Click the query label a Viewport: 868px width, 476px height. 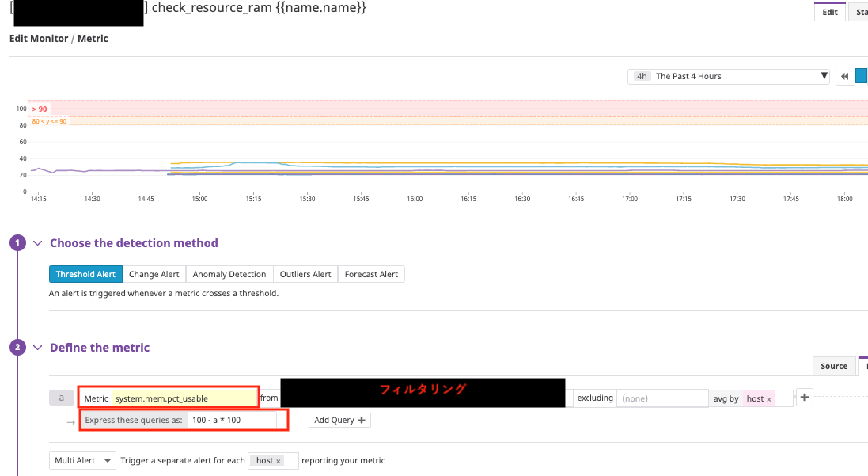tap(62, 398)
